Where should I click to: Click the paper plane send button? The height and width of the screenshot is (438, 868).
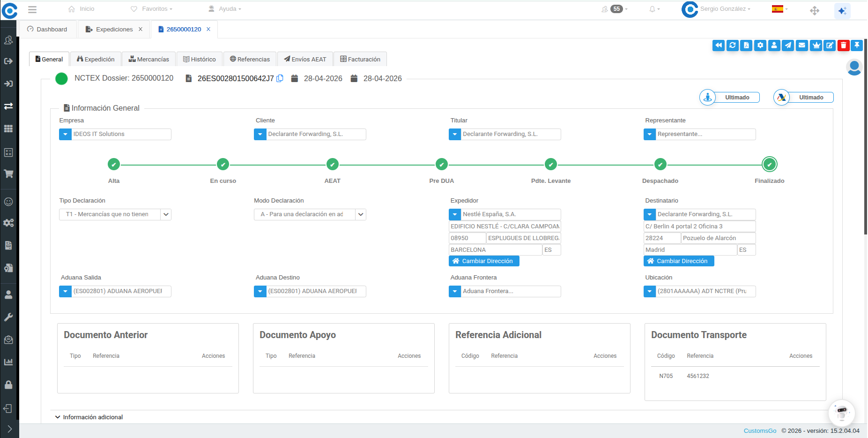tap(788, 45)
